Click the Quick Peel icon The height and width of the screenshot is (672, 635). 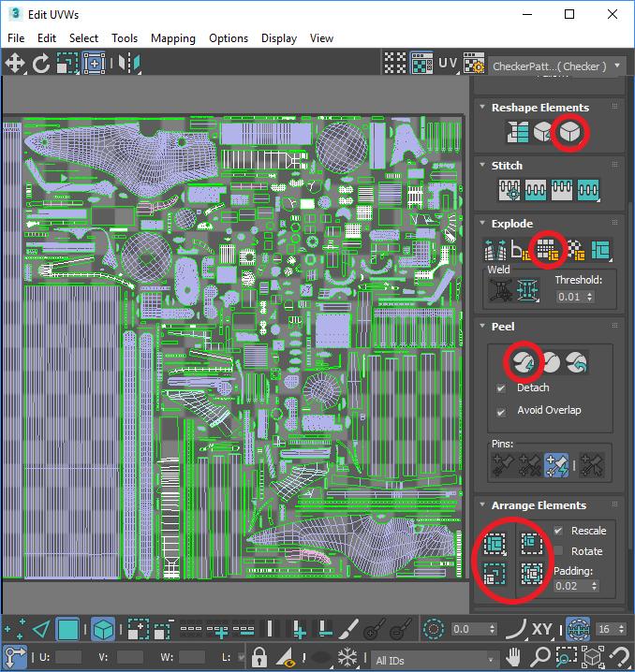click(524, 362)
